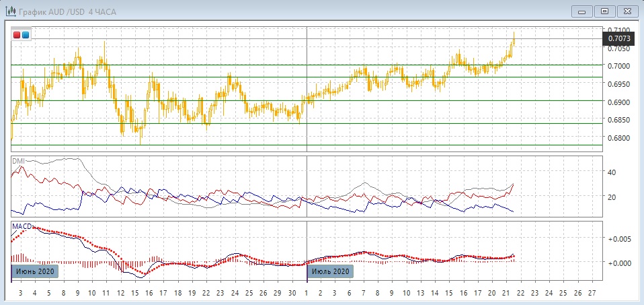This screenshot has height=305, width=644.
Task: Click date 30 on the time axis
Action: click(292, 294)
